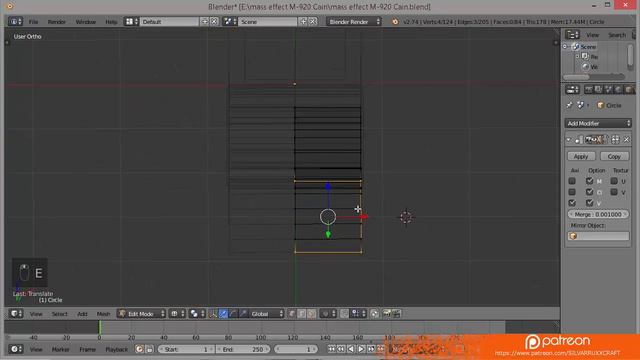This screenshot has height=360, width=640.
Task: Collapse the mirror modifier panel triangle
Action: point(569,140)
